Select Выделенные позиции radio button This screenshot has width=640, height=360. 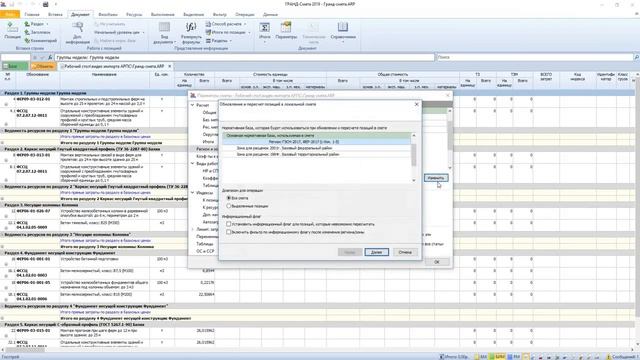pyautogui.click(x=229, y=206)
